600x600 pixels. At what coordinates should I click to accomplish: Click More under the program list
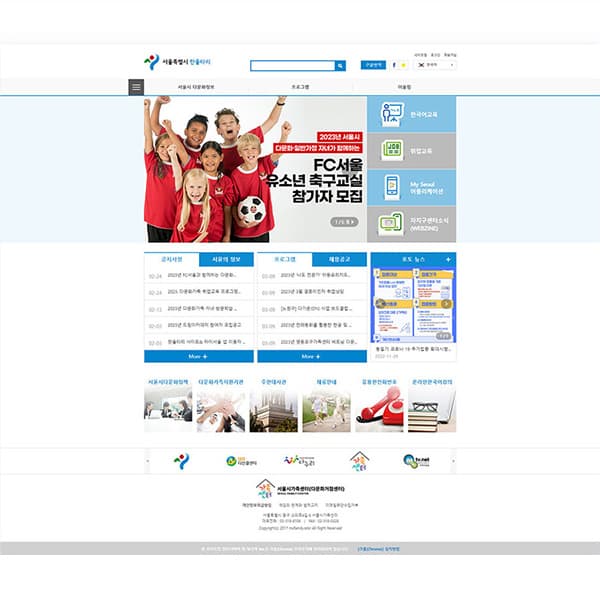pos(312,356)
